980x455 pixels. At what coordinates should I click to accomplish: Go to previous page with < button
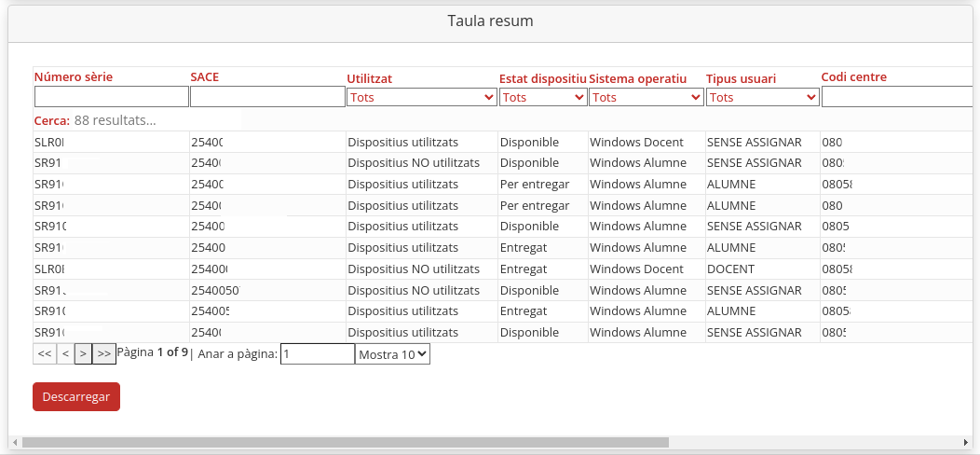(64, 354)
